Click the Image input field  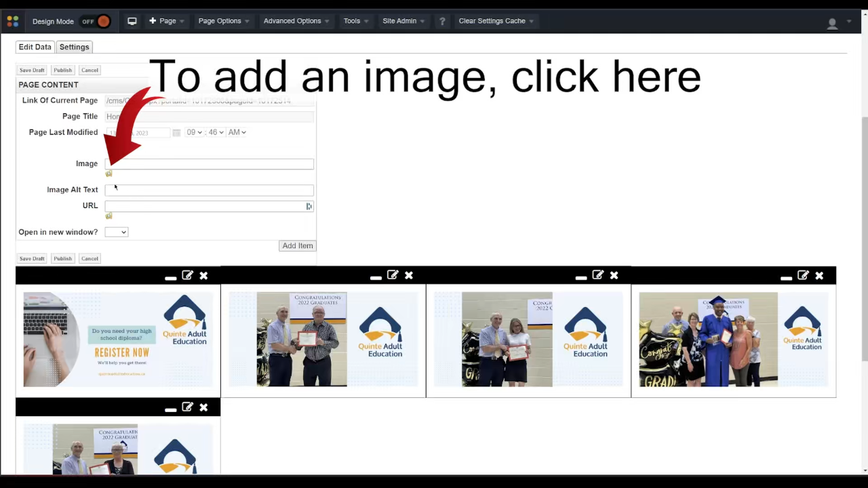coord(209,164)
